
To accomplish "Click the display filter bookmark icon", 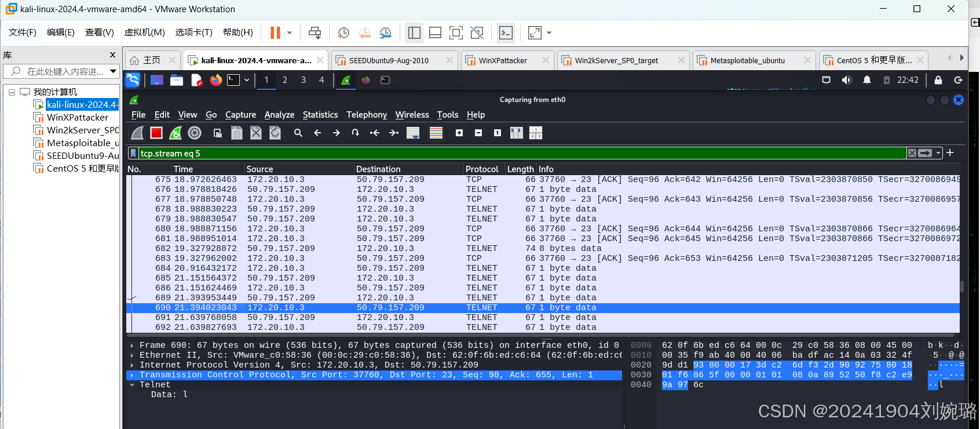I will 133,153.
